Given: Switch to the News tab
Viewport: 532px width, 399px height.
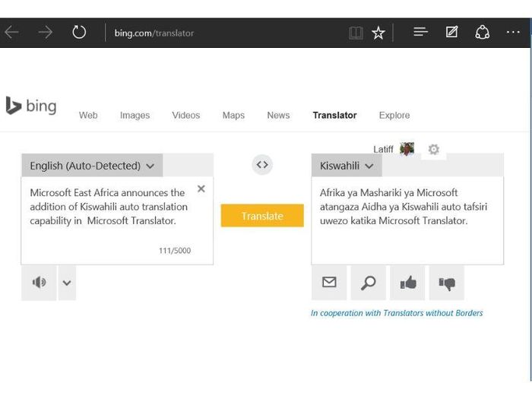Looking at the screenshot, I should pyautogui.click(x=278, y=116).
